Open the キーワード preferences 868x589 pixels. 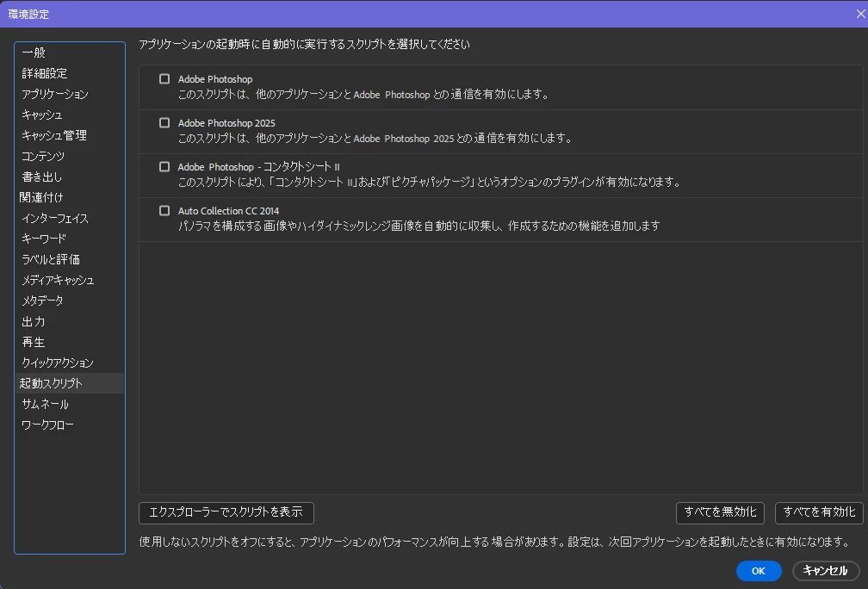(x=70, y=239)
